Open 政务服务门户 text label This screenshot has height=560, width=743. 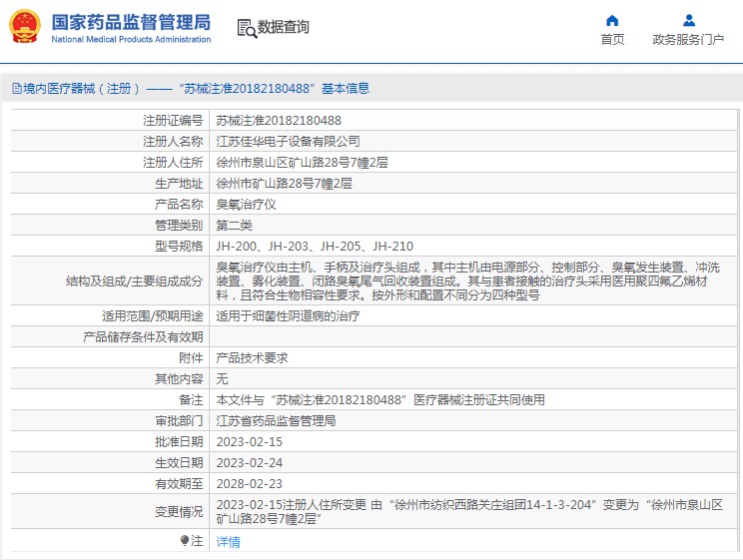(x=688, y=40)
